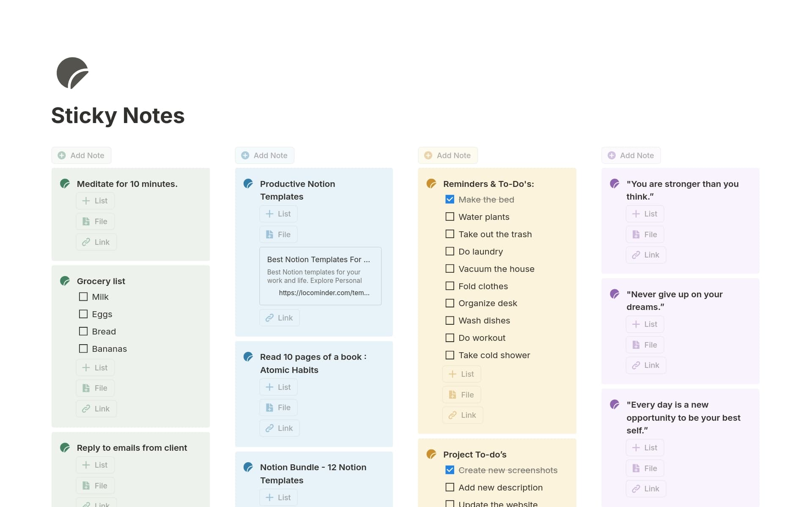Check the Milk checkbox in the Grocery list

tap(83, 297)
